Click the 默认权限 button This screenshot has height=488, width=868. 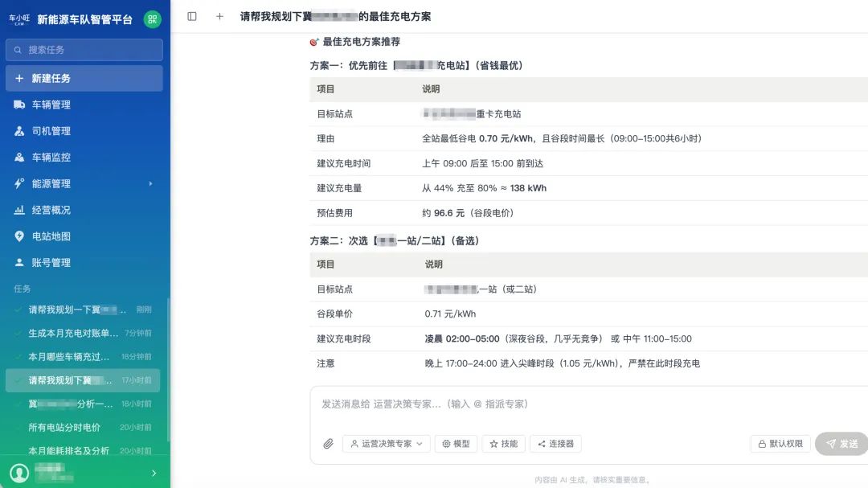click(780, 444)
